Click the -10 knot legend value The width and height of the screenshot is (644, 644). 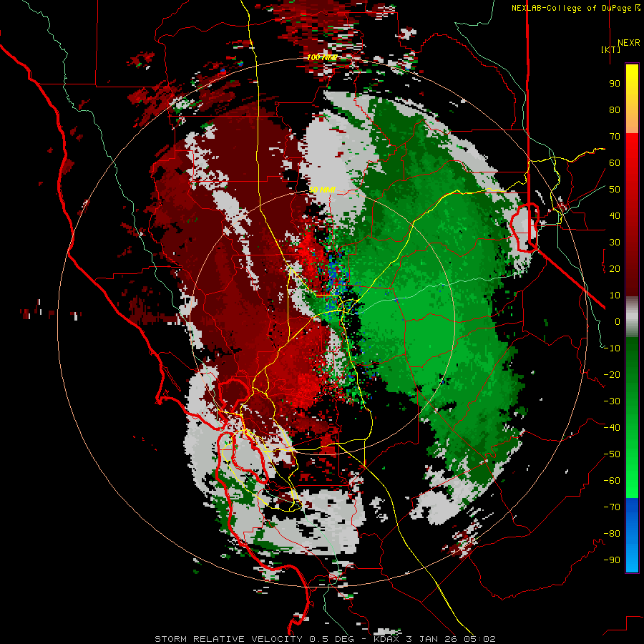[x=612, y=348]
